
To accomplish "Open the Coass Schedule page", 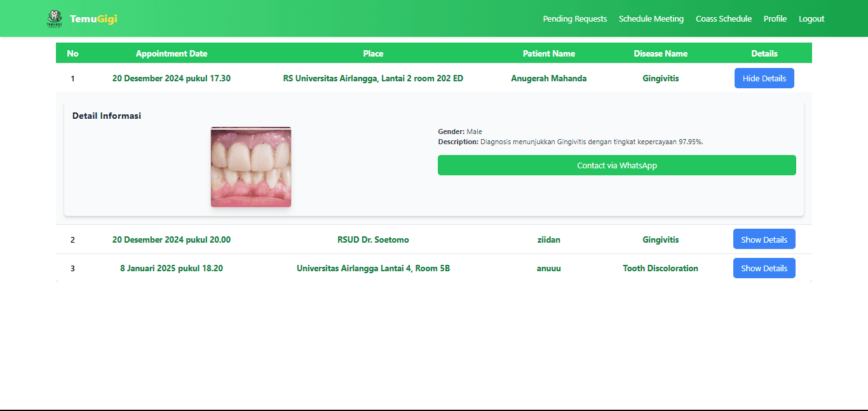I will (723, 19).
